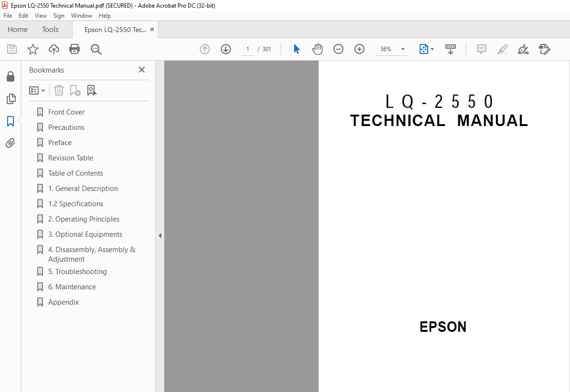Screen dimensions: 570x392
Task: Open the Find text search icon
Action: pos(96,49)
